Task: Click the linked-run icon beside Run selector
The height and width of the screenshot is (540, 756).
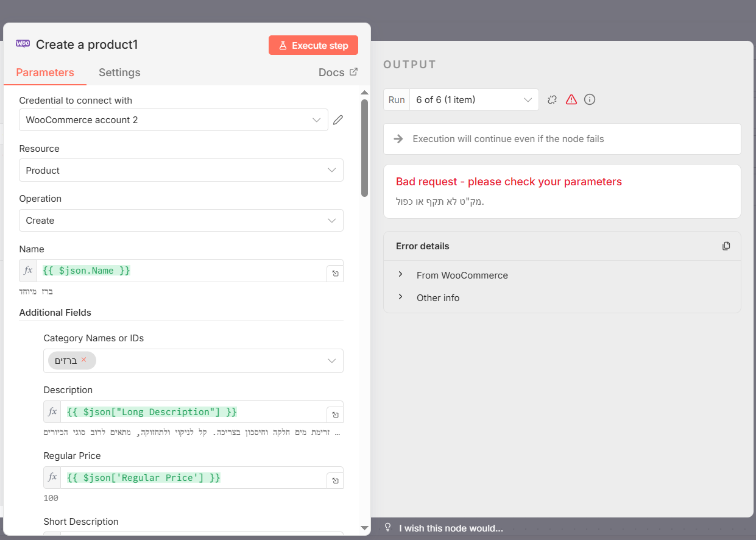Action: pyautogui.click(x=553, y=99)
